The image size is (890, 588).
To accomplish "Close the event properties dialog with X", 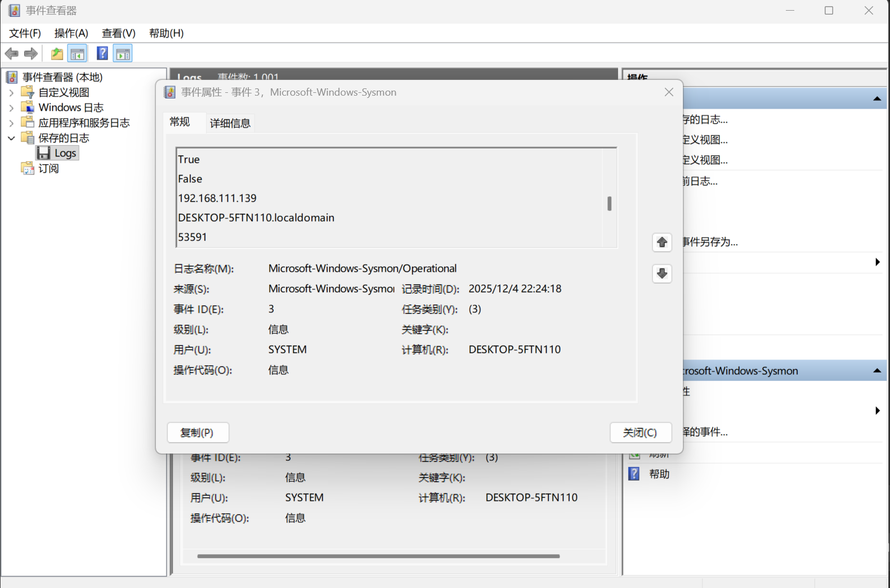I will coord(669,92).
